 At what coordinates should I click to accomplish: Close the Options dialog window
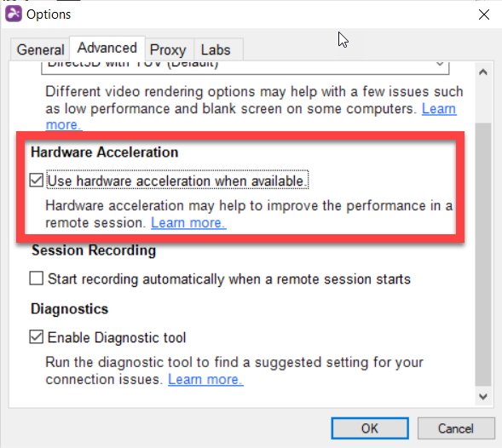pyautogui.click(x=484, y=14)
